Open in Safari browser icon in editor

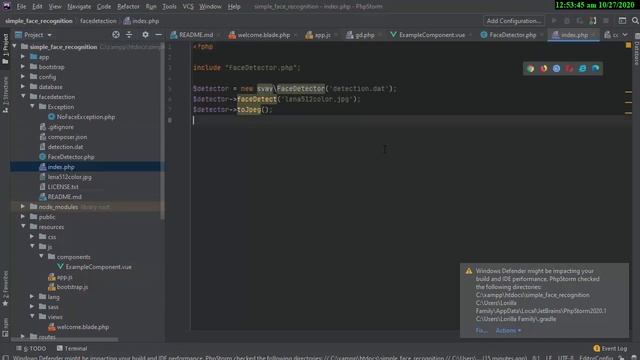click(556, 69)
